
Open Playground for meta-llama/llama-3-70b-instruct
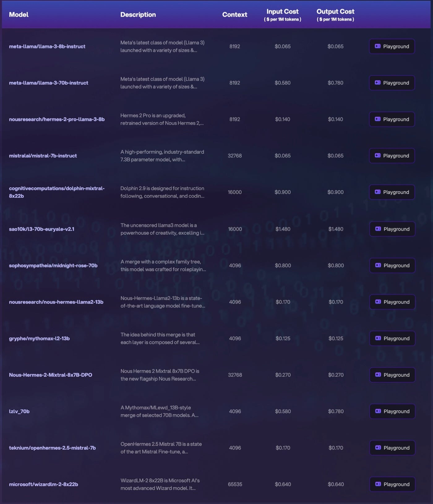point(392,83)
